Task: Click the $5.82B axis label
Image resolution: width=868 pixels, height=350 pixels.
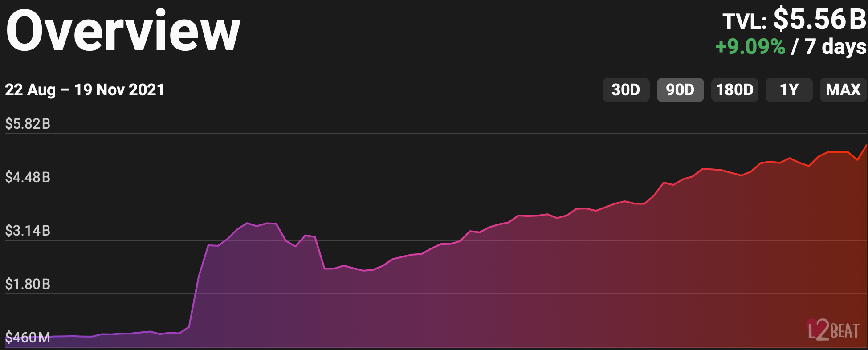Action: [x=28, y=124]
